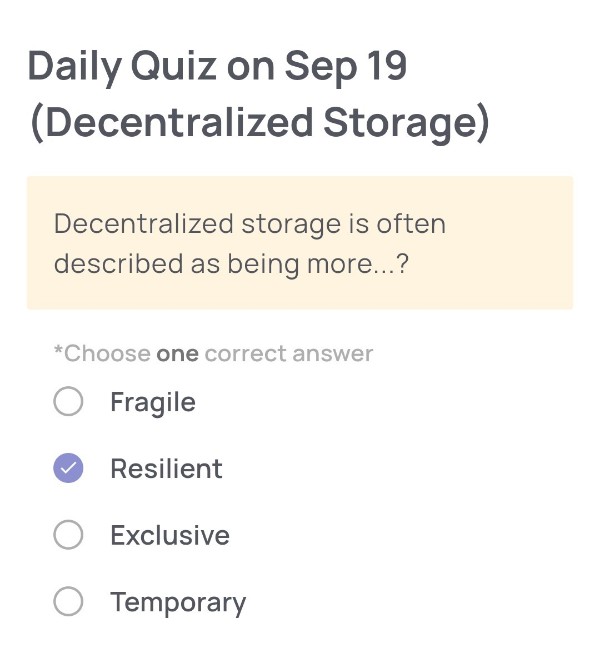Click the checked Resilient radio button
Image resolution: width=600 pixels, height=663 pixels.
68,469
